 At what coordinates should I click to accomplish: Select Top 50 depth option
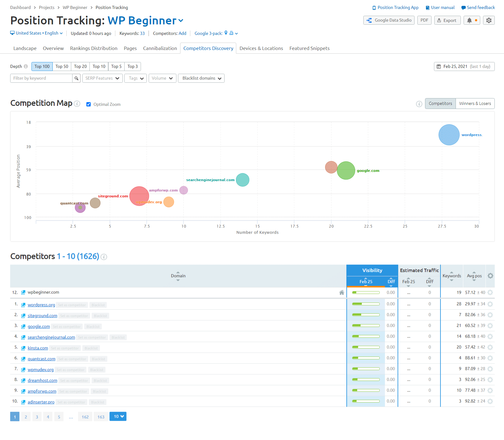(x=62, y=66)
